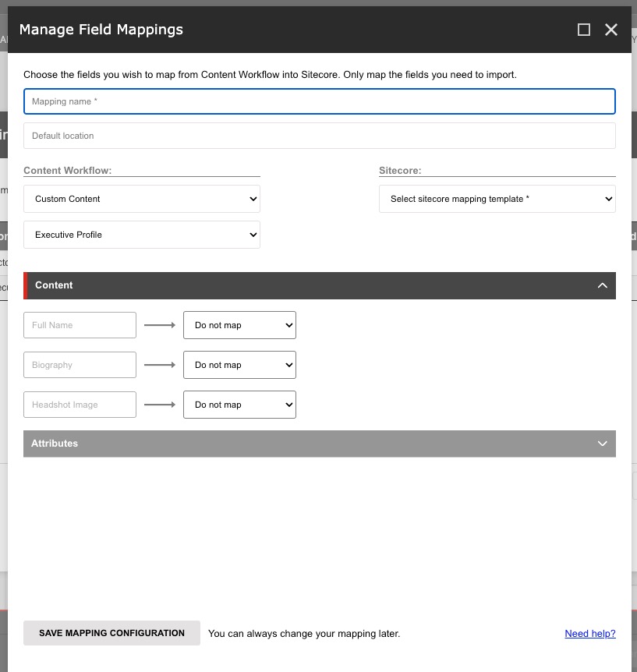Click the Sitecore: label

[x=400, y=171]
